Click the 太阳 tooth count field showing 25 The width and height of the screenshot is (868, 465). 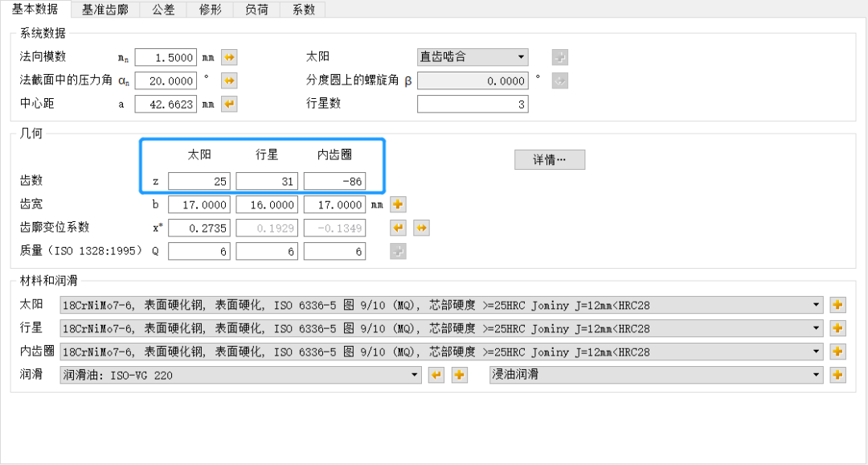[x=199, y=181]
